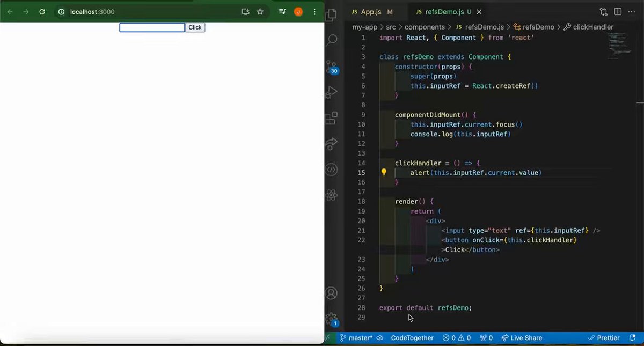This screenshot has height=346, width=644.
Task: Click the ports broadcast indicator showing 0
Action: pos(486,338)
